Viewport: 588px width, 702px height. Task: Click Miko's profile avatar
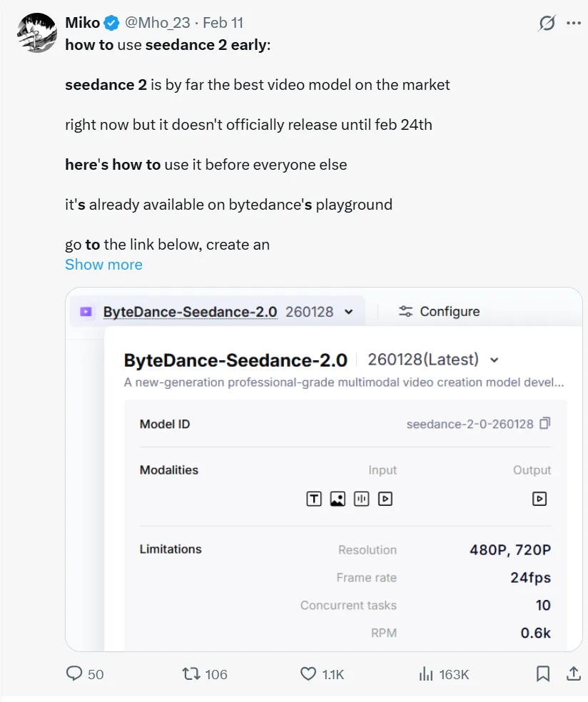pos(36,33)
